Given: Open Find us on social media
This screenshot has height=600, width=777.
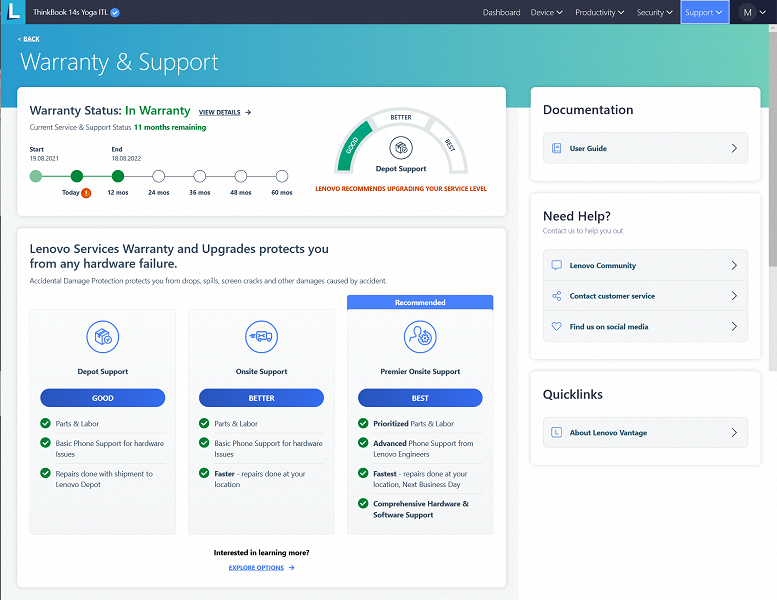Looking at the screenshot, I should (645, 327).
